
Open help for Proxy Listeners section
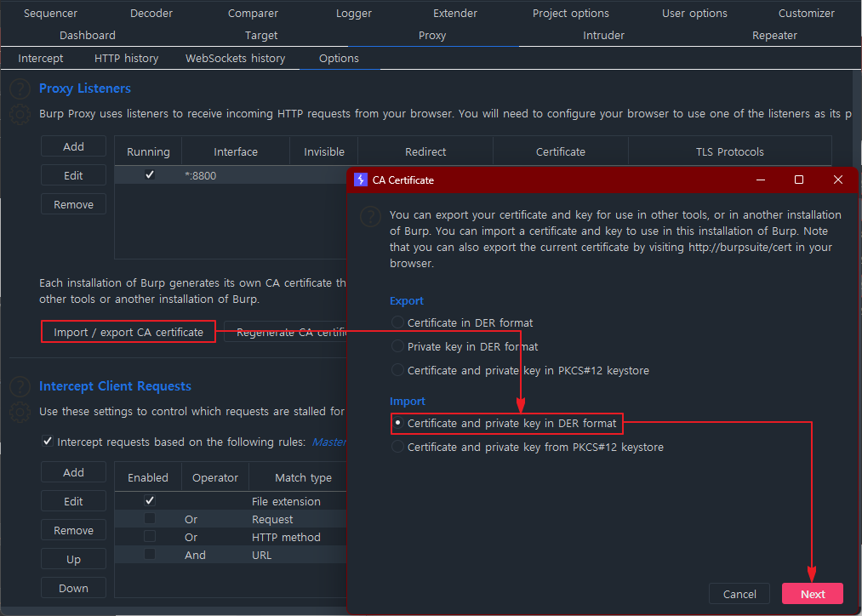[20, 88]
